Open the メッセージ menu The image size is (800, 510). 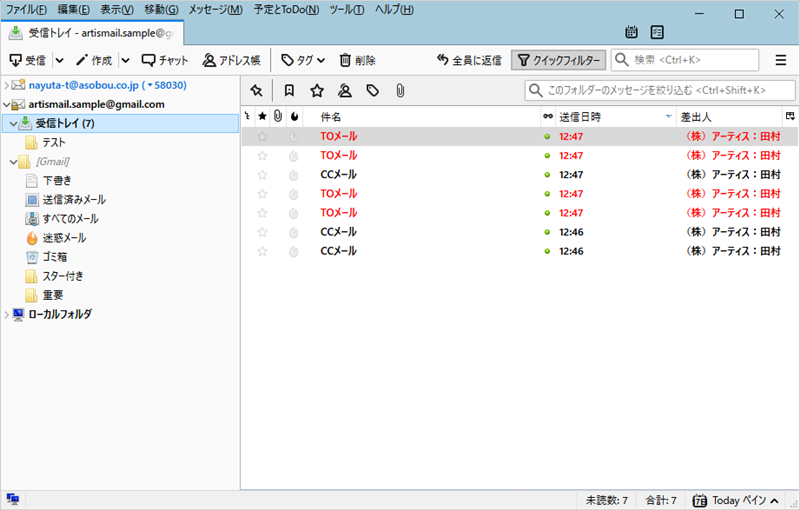tap(215, 10)
